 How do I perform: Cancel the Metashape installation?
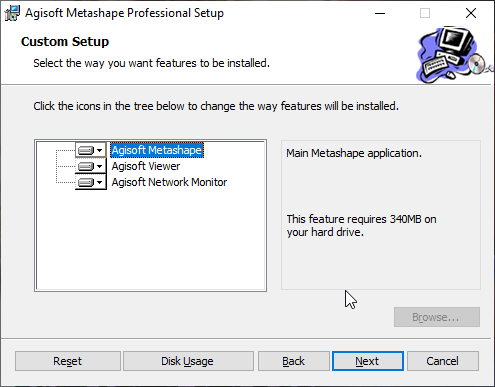pyautogui.click(x=443, y=361)
